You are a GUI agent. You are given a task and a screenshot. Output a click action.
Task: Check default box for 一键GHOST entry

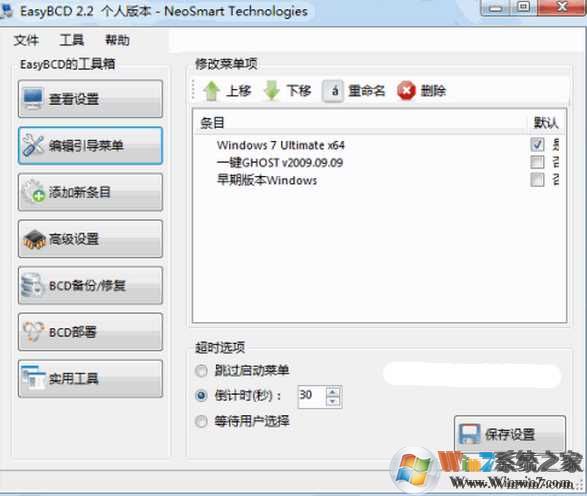(x=537, y=162)
